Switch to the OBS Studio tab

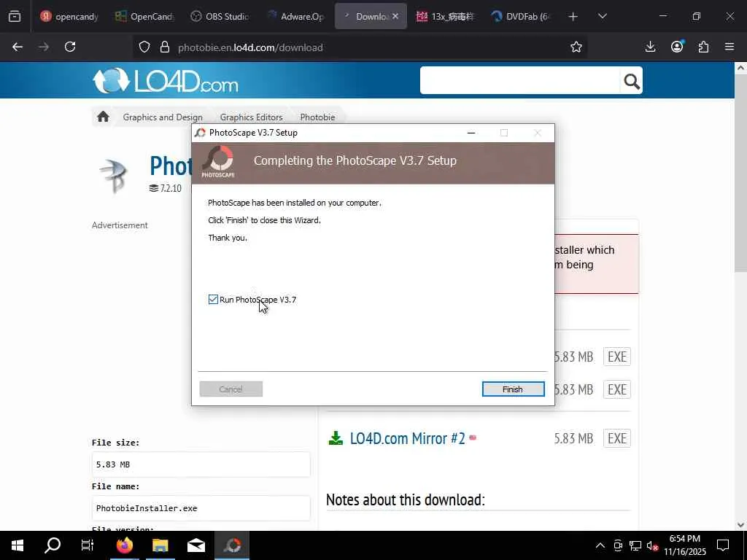click(x=220, y=17)
